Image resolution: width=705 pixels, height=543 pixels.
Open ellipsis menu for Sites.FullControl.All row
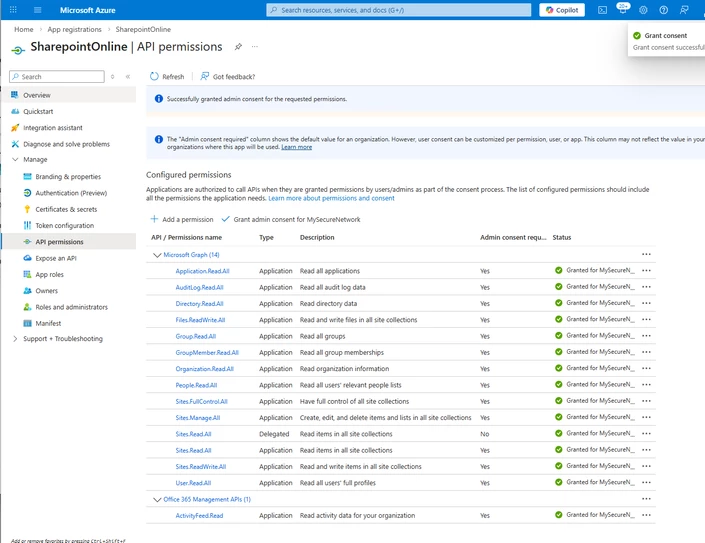(x=646, y=401)
